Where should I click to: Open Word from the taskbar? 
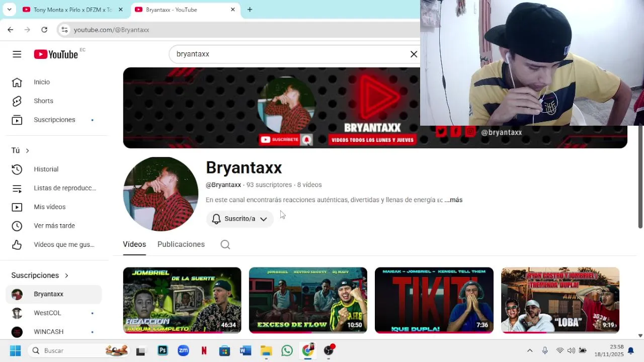pos(246,350)
